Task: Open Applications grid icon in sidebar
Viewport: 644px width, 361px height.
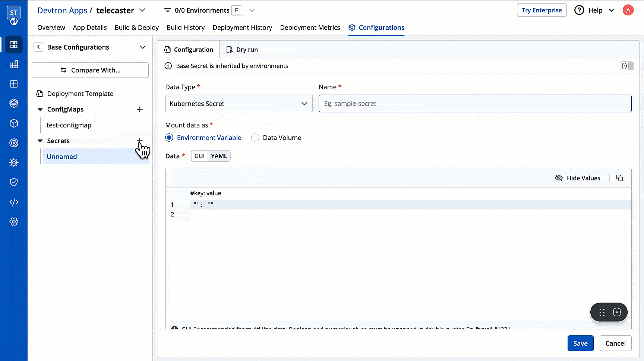Action: [x=14, y=45]
